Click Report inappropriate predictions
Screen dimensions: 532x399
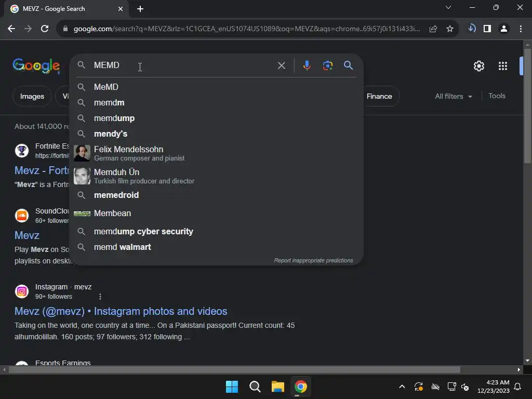click(x=313, y=260)
